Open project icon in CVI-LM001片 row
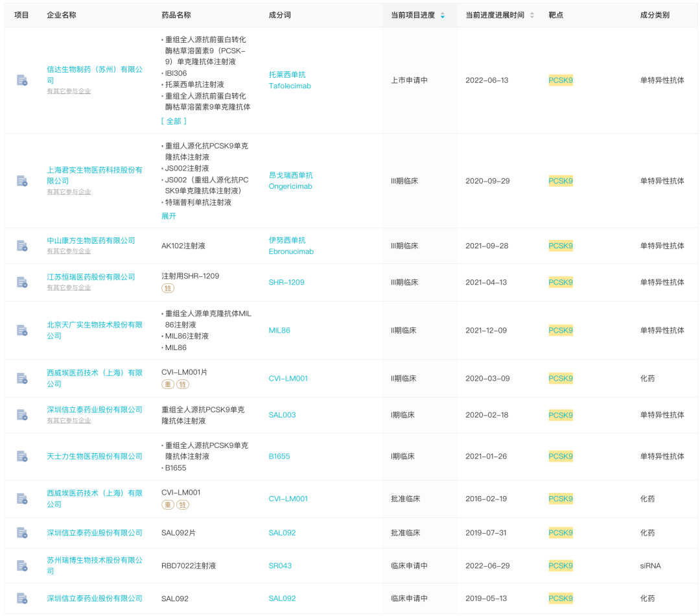The width and height of the screenshot is (700, 616). [x=22, y=379]
